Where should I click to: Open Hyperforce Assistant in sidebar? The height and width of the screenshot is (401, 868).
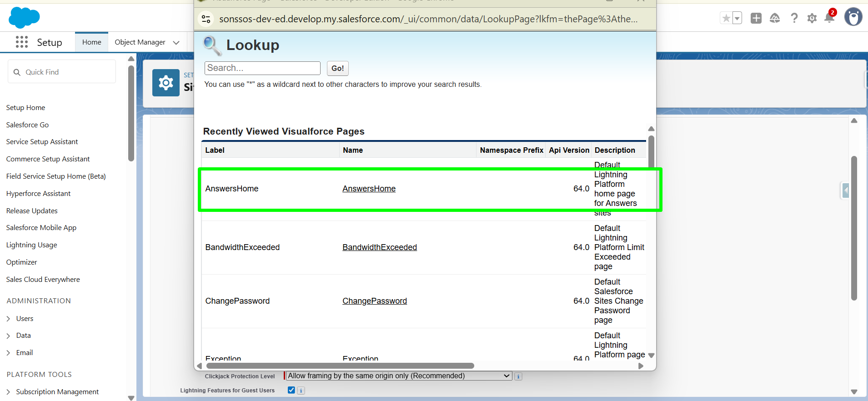coord(38,194)
